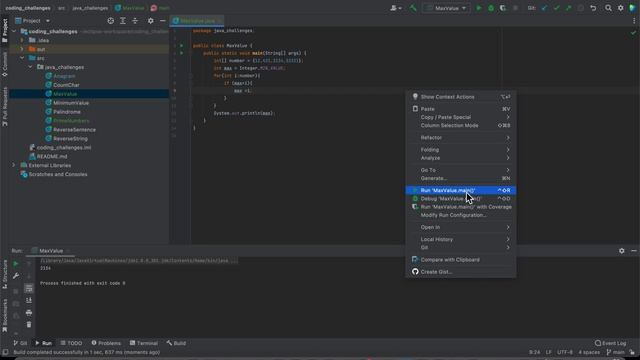The image size is (640, 360).
Task: Click the Print icon in Run panel
Action: point(29,313)
